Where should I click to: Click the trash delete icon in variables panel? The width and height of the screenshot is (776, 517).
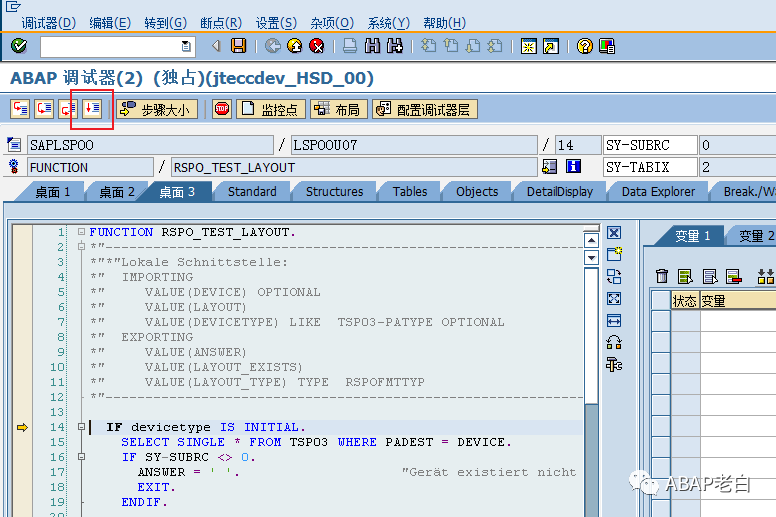coord(662,276)
